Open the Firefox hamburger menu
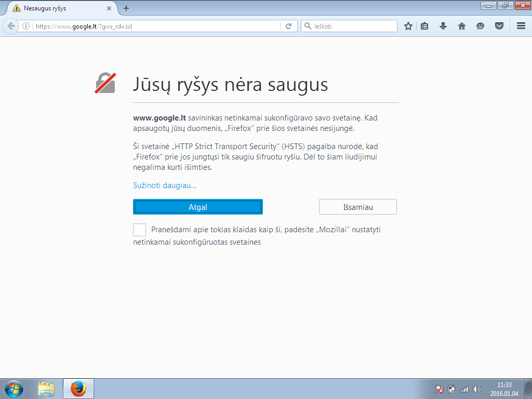Image resolution: width=532 pixels, height=399 pixels. click(521, 26)
